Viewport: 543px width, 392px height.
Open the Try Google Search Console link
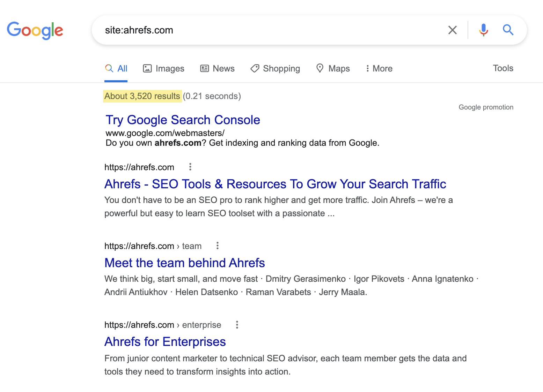point(183,120)
